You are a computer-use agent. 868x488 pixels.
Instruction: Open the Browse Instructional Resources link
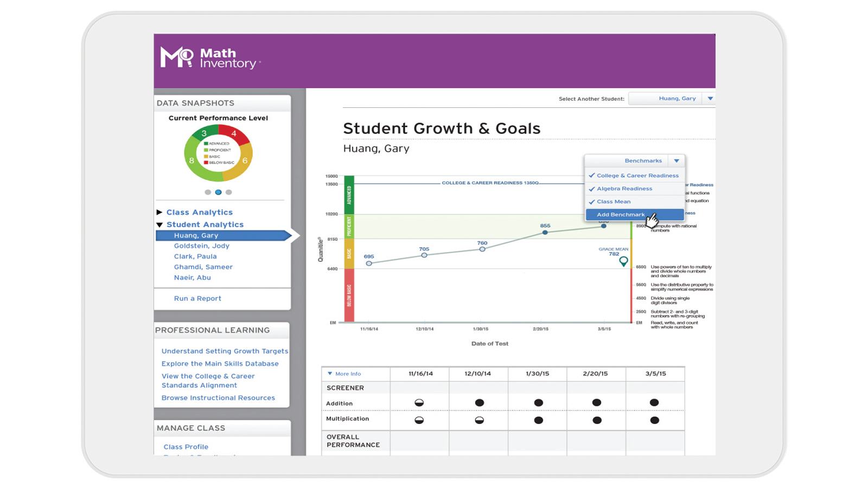(218, 397)
